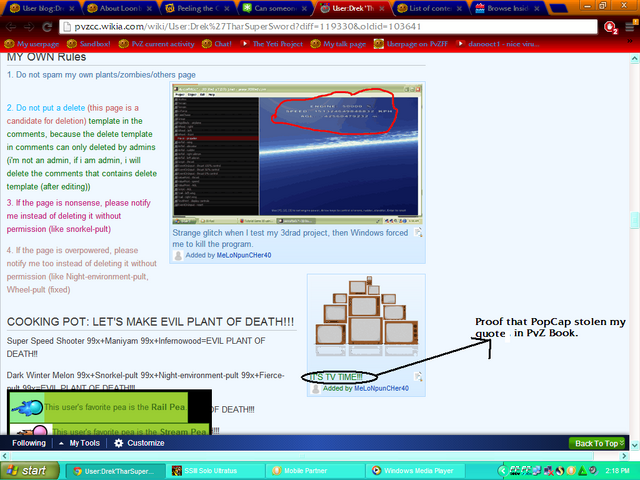Open file details icon beside TV caption
The image size is (640, 480).
[x=418, y=376]
